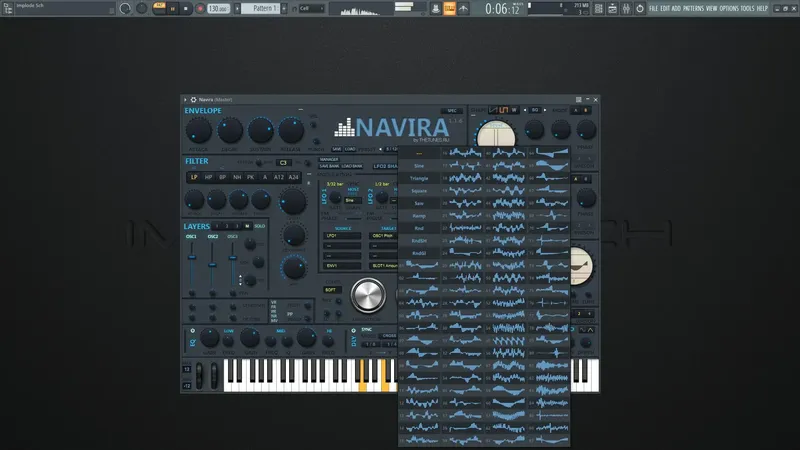Select the A24 filter type
The width and height of the screenshot is (800, 450).
[x=293, y=177]
